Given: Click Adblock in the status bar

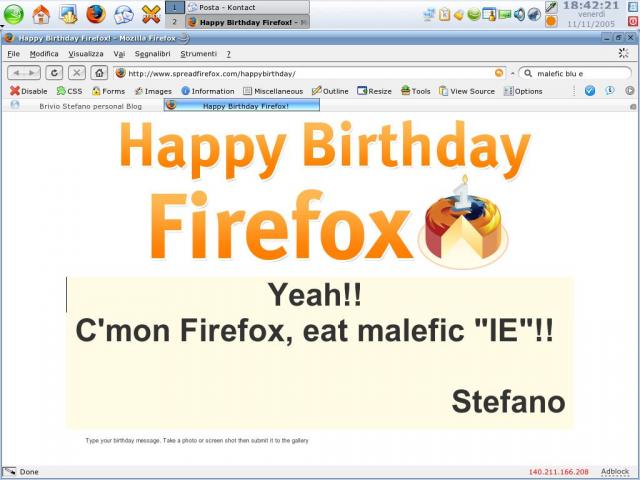Looking at the screenshot, I should (x=615, y=472).
